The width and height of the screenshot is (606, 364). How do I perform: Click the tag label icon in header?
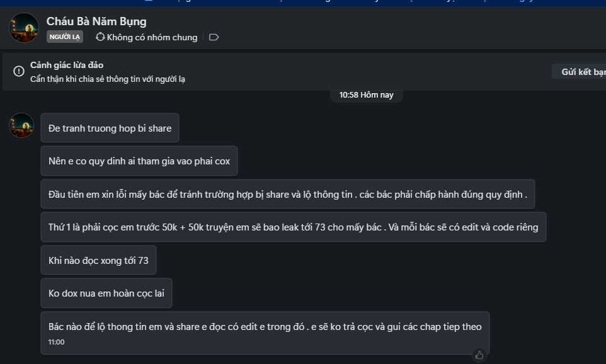tap(214, 38)
